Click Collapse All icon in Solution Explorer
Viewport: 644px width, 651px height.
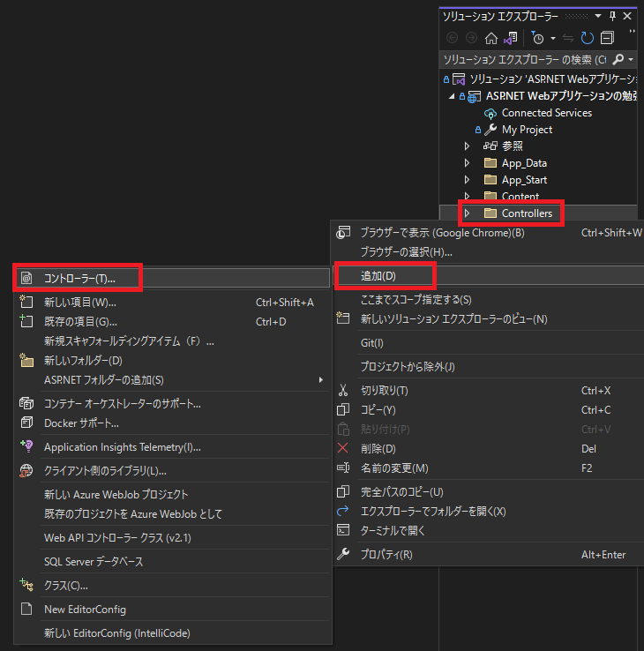click(607, 39)
